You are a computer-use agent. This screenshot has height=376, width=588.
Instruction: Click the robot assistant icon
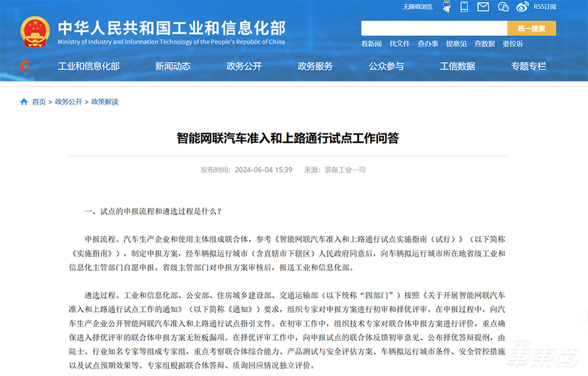point(448,7)
